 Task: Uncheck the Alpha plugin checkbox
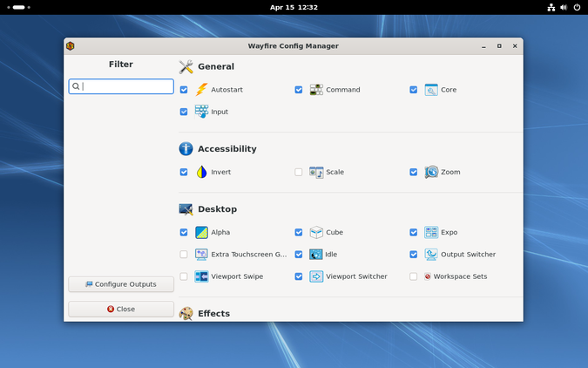(x=184, y=233)
